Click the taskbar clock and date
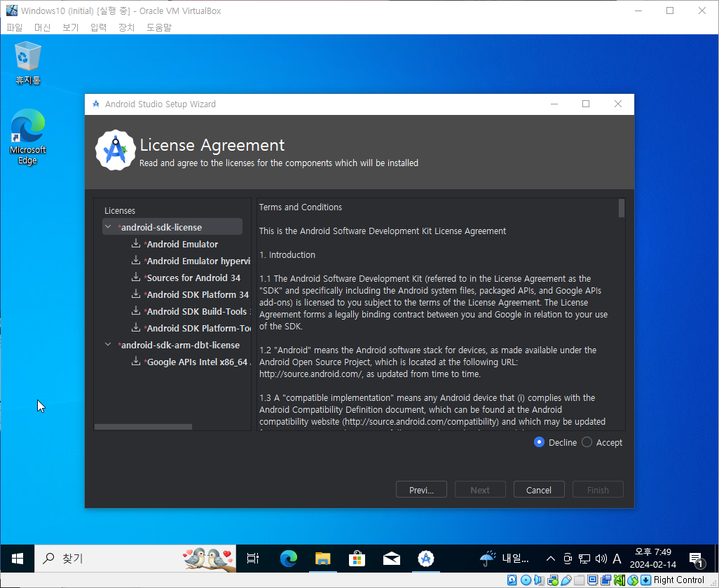719x588 pixels. pyautogui.click(x=653, y=558)
